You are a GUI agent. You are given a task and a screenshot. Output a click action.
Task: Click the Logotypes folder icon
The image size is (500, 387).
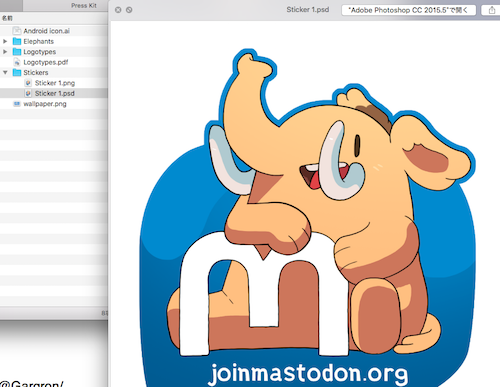pyautogui.click(x=17, y=52)
